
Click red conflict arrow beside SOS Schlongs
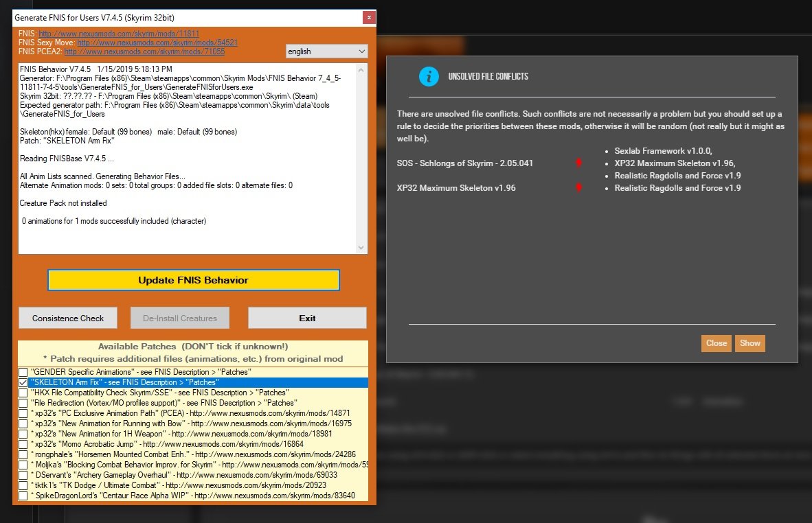578,163
